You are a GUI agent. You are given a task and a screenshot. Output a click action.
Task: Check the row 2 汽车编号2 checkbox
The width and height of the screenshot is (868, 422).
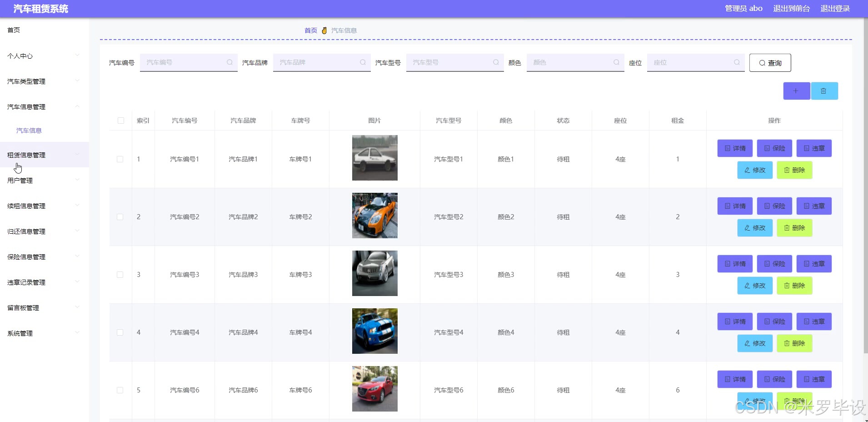click(x=120, y=217)
